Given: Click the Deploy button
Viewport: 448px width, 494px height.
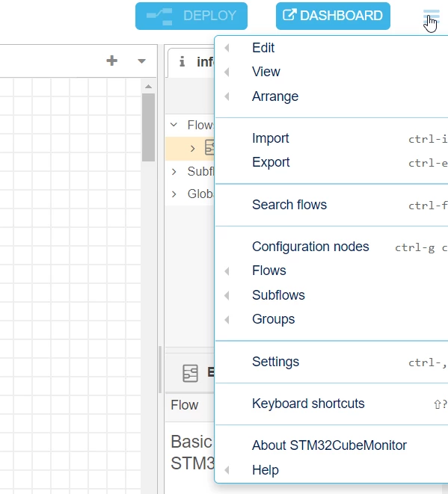Looking at the screenshot, I should click(191, 16).
